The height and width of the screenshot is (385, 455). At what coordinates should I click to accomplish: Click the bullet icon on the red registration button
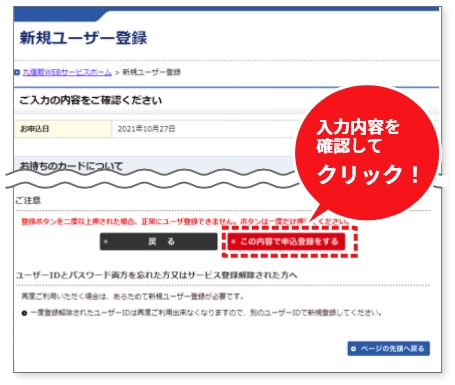pyautogui.click(x=233, y=241)
